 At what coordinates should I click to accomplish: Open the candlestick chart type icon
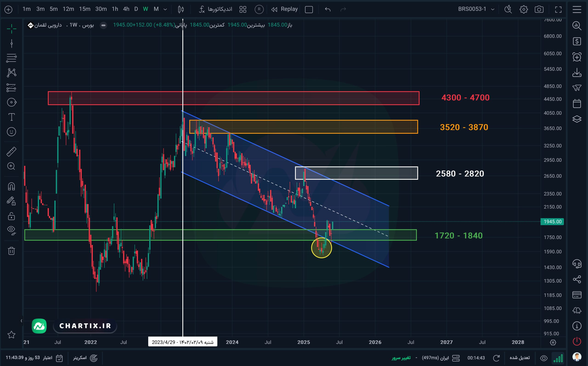click(181, 9)
